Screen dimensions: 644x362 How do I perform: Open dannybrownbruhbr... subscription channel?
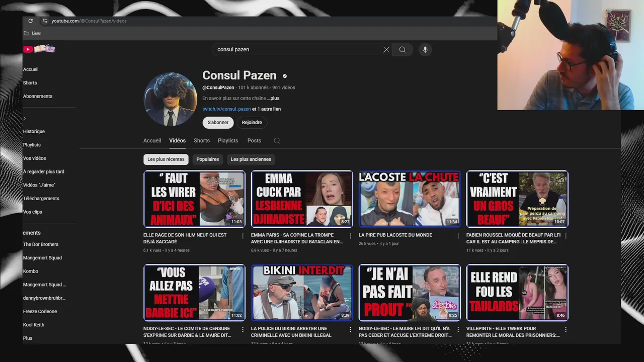pyautogui.click(x=44, y=298)
